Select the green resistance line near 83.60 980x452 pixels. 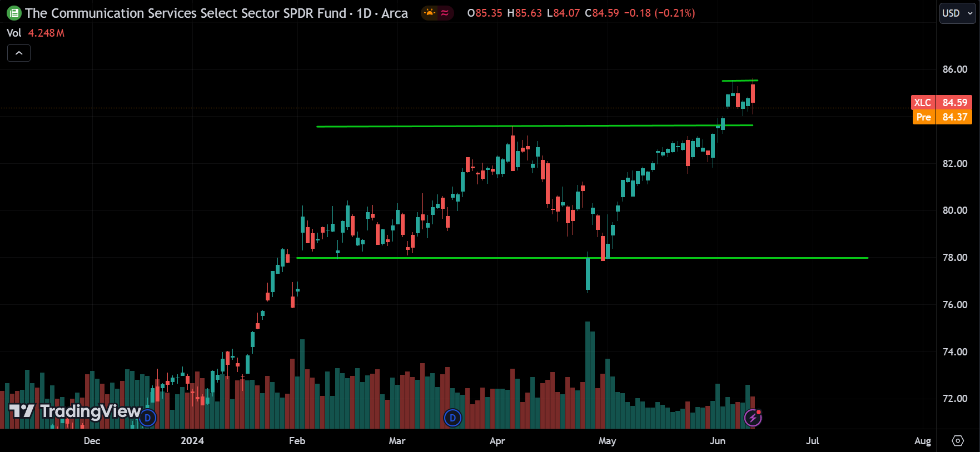(x=535, y=126)
